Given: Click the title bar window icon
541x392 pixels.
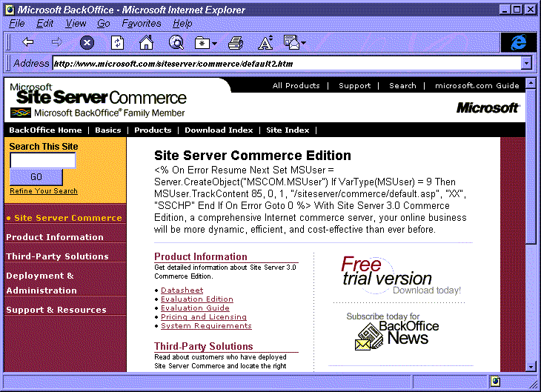Looking at the screenshot, I should [x=10, y=10].
